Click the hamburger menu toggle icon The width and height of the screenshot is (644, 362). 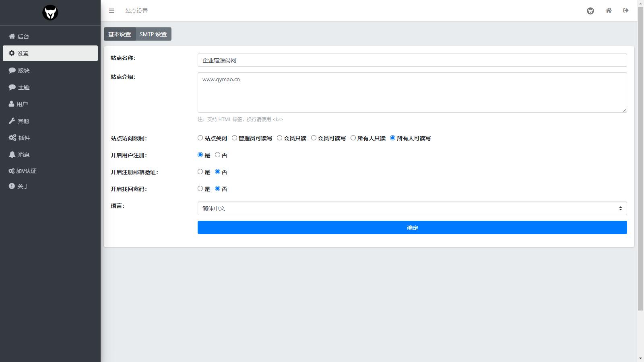point(111,11)
